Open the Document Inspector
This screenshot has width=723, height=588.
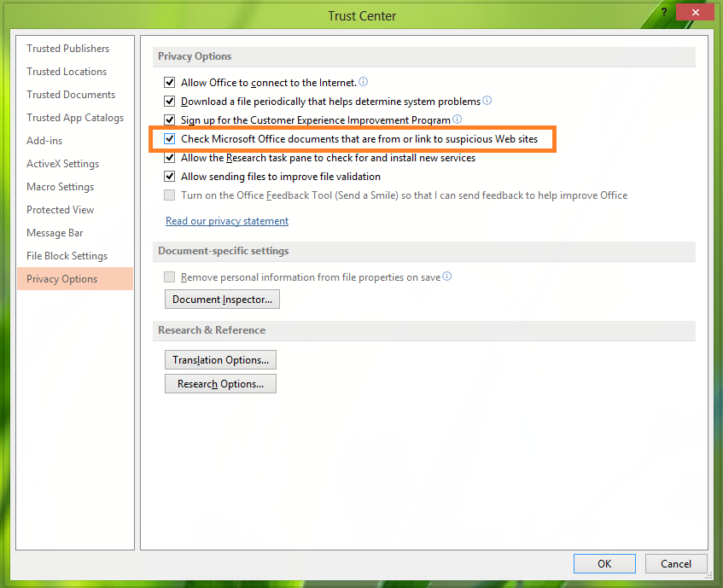pyautogui.click(x=221, y=299)
